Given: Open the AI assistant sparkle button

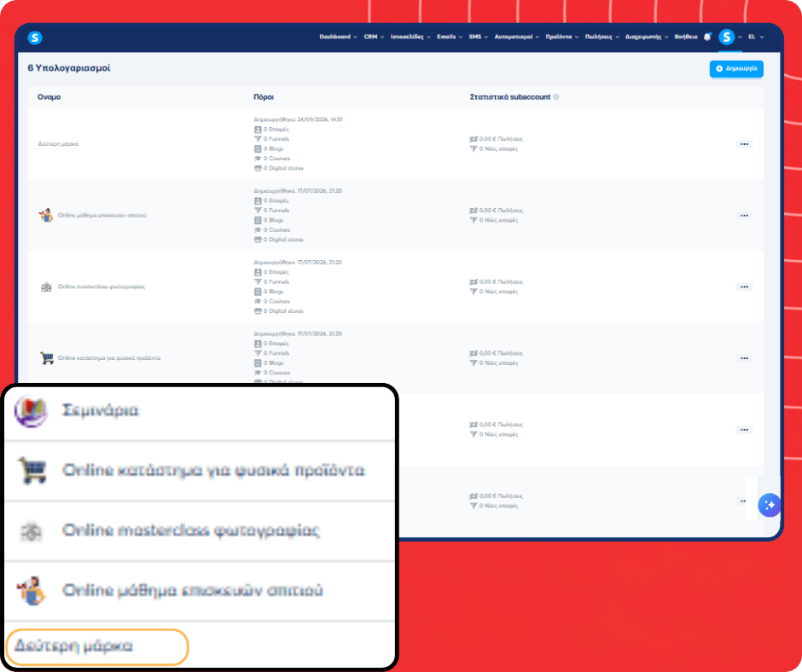Looking at the screenshot, I should pyautogui.click(x=769, y=505).
